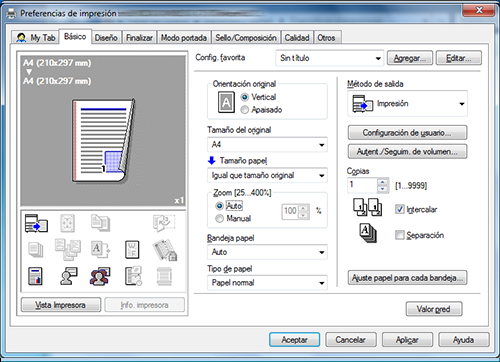The height and width of the screenshot is (362, 500).
Task: Click the Valor pred button
Action: pos(434,309)
